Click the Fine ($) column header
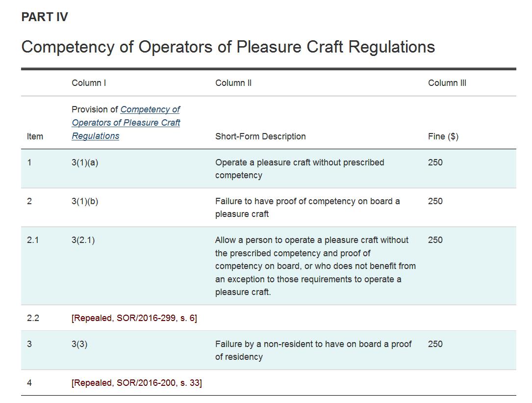Image resolution: width=532 pixels, height=403 pixels. pyautogui.click(x=443, y=136)
